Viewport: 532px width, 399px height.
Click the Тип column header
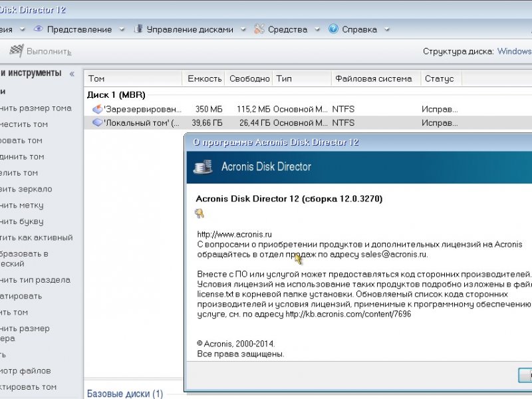[x=302, y=78]
